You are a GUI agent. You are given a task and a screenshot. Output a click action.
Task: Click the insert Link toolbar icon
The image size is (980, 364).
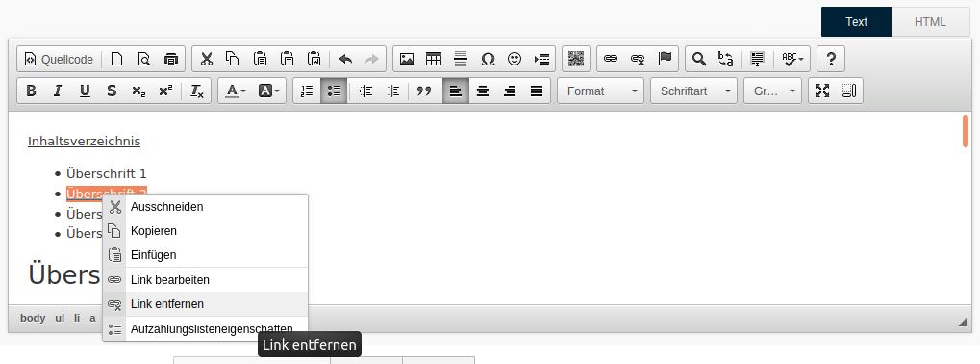(611, 60)
